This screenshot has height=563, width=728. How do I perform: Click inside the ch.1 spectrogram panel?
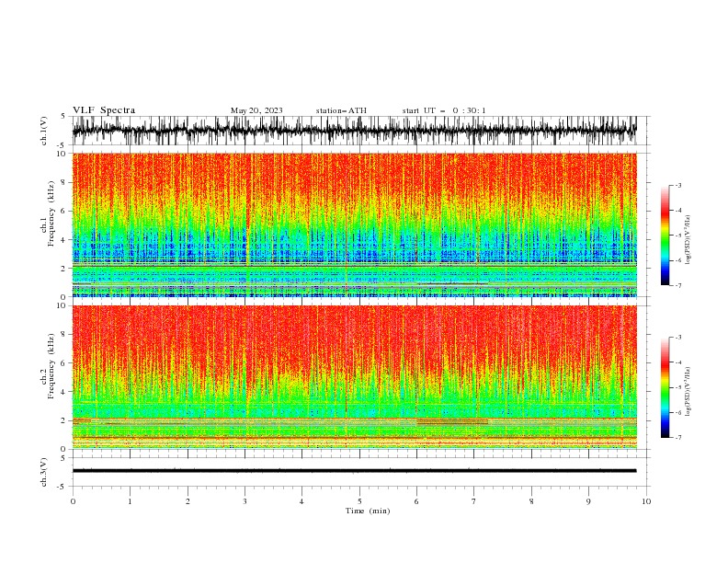click(x=354, y=224)
